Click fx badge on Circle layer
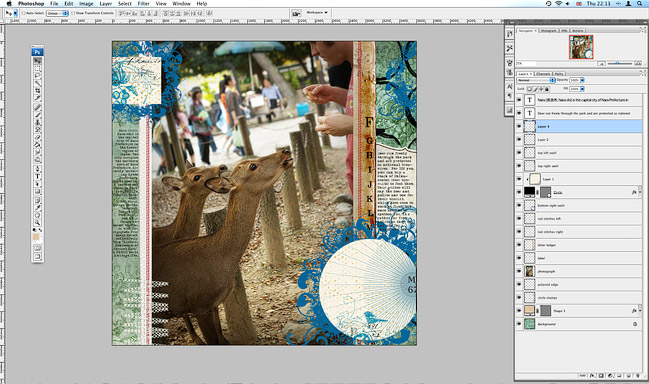The image size is (649, 384). pos(634,192)
